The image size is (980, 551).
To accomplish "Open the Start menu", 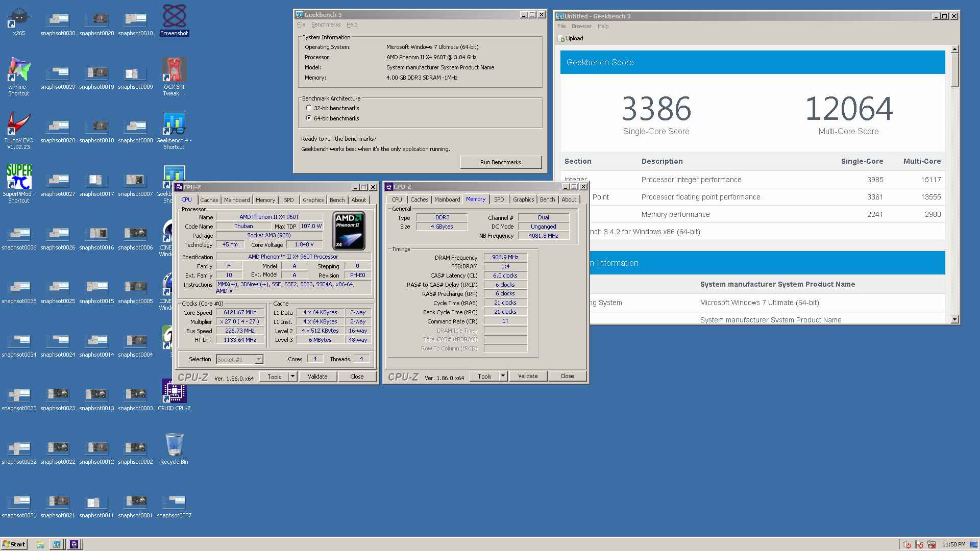I will (x=14, y=544).
